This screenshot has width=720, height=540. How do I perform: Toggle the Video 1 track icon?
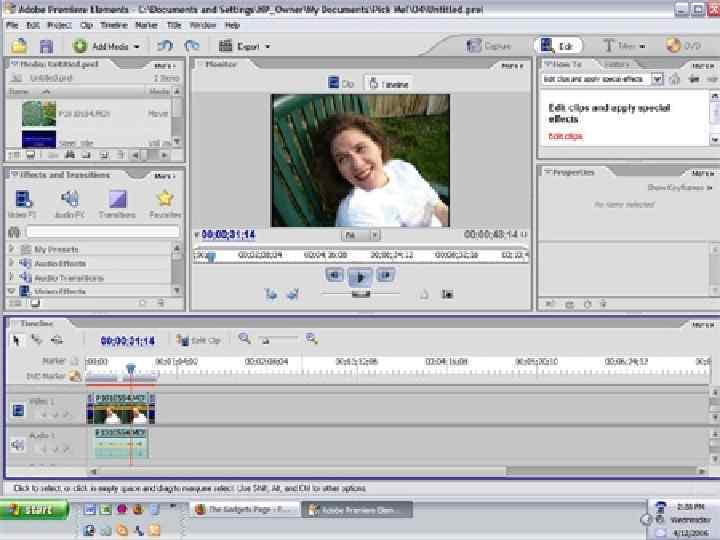point(18,409)
